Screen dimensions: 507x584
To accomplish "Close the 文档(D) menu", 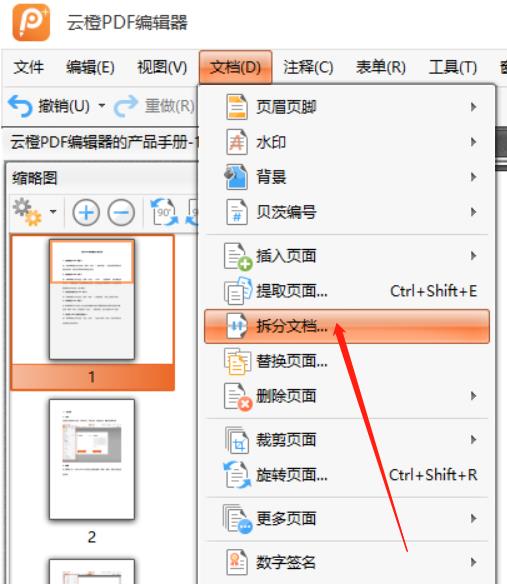I will click(x=235, y=67).
